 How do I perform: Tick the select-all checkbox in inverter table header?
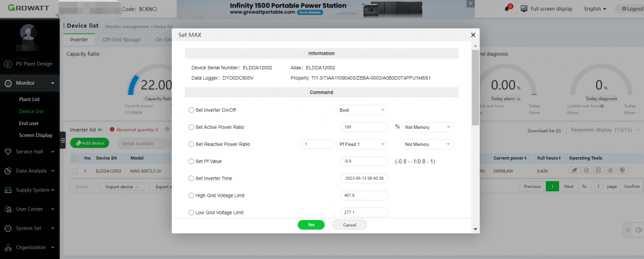[x=74, y=158]
